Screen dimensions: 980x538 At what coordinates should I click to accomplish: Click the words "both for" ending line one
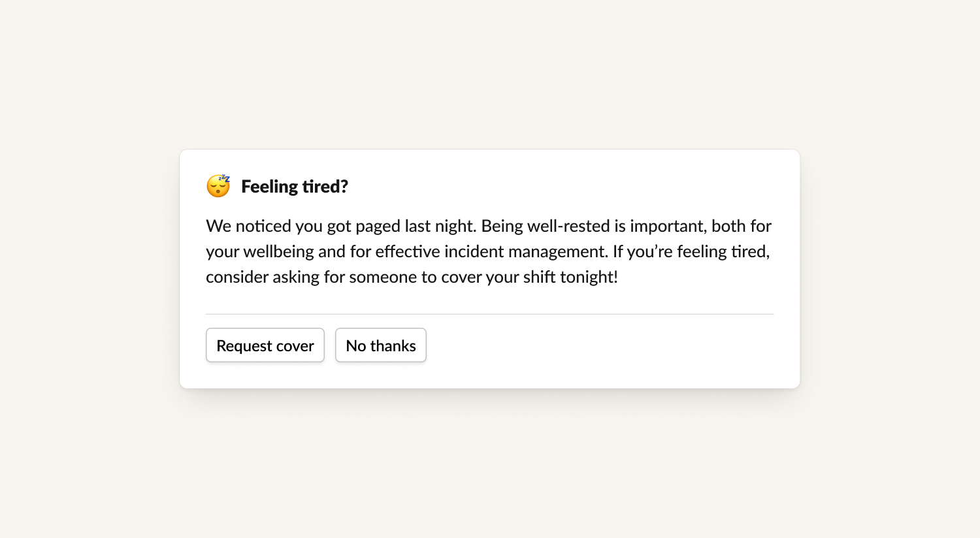tap(742, 226)
